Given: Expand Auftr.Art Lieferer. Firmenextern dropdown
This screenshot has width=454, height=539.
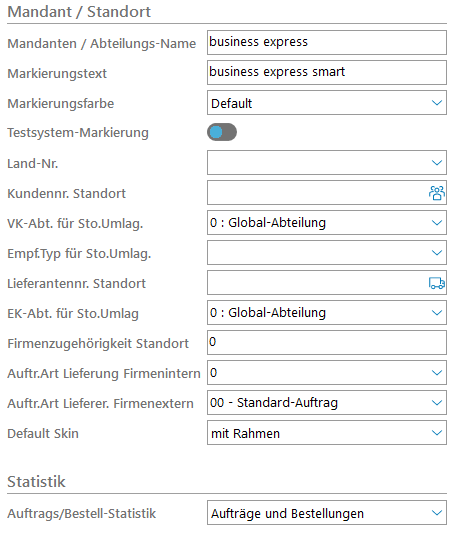Looking at the screenshot, I should 436,403.
